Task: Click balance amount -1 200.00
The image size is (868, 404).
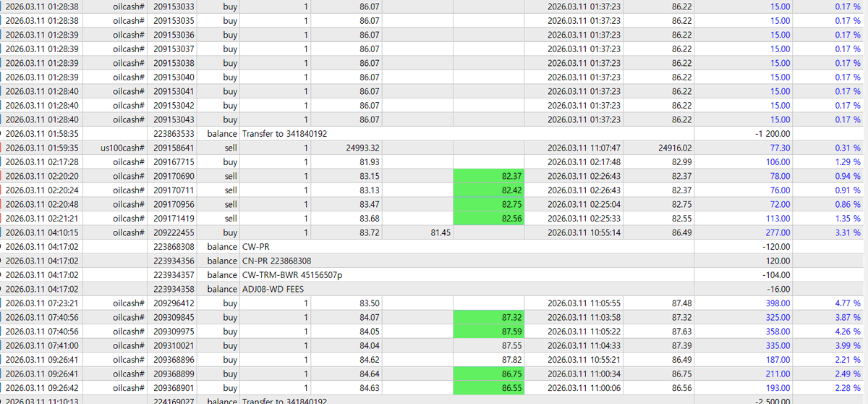Action: (x=773, y=134)
